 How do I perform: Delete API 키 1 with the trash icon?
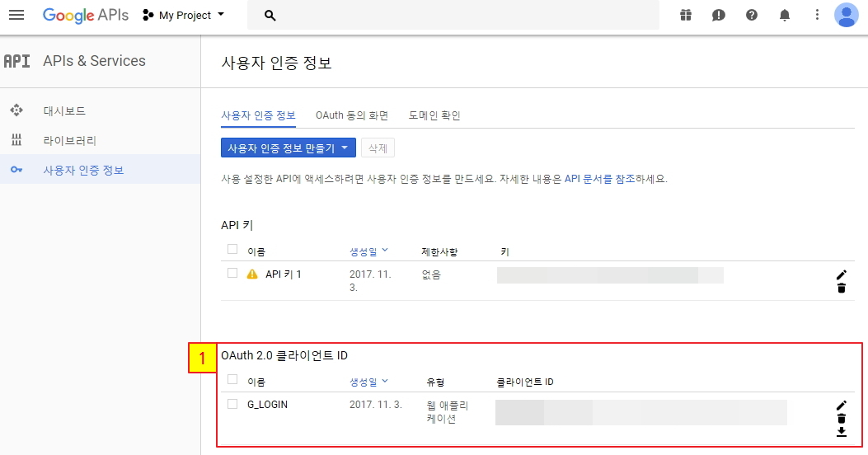(842, 288)
